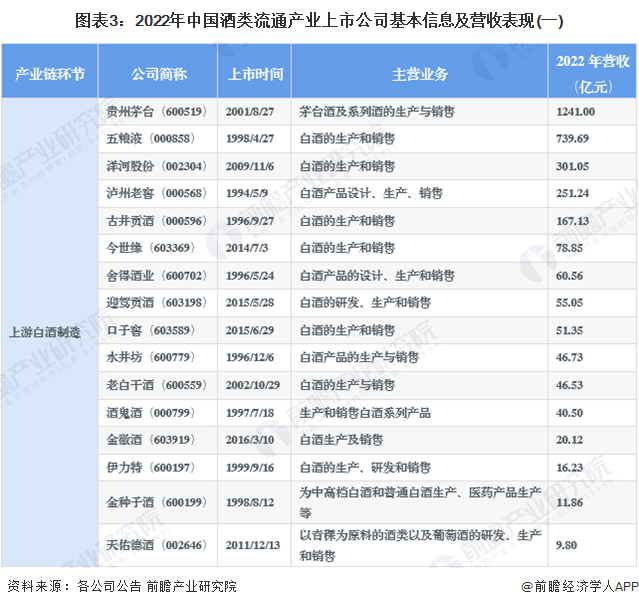The image size is (639, 607).
Task: Click the @前瞻经济学人APP credit
Action: point(580,586)
